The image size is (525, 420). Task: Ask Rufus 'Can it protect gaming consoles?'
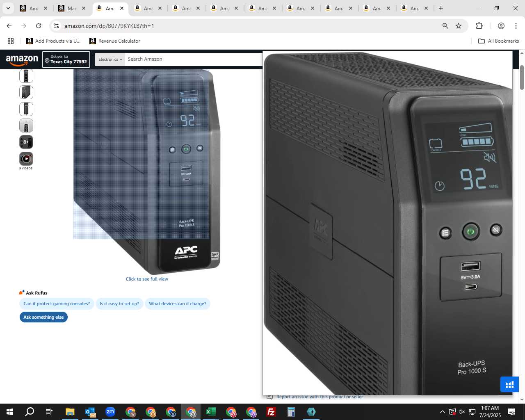tap(57, 304)
